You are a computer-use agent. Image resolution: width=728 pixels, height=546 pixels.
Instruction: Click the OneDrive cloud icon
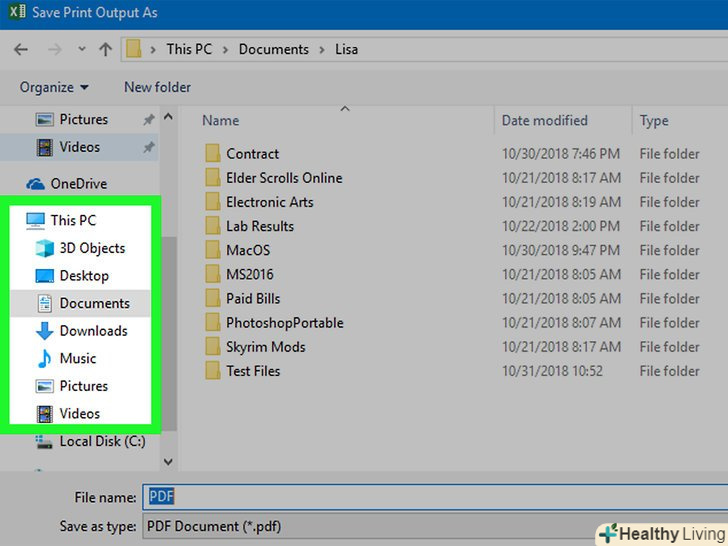tap(36, 184)
